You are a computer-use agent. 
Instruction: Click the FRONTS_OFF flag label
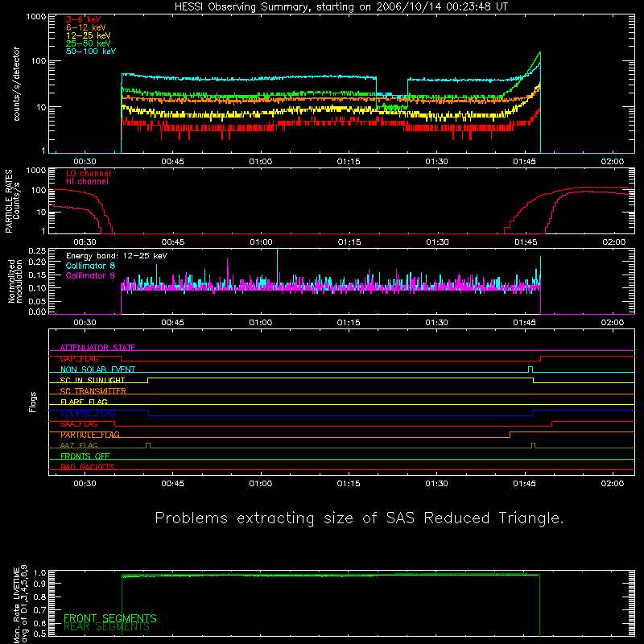point(85,456)
